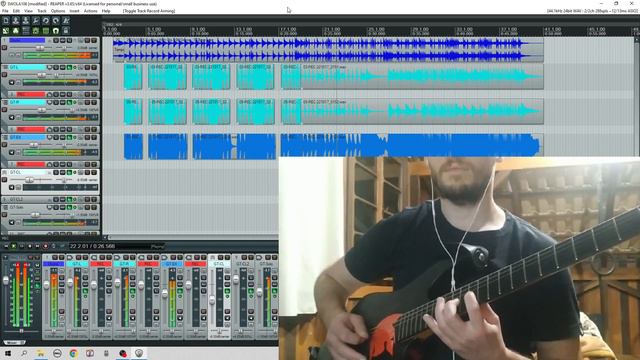
Task: Toggle auto-crossfade toolbar icon
Action: tap(6, 31)
